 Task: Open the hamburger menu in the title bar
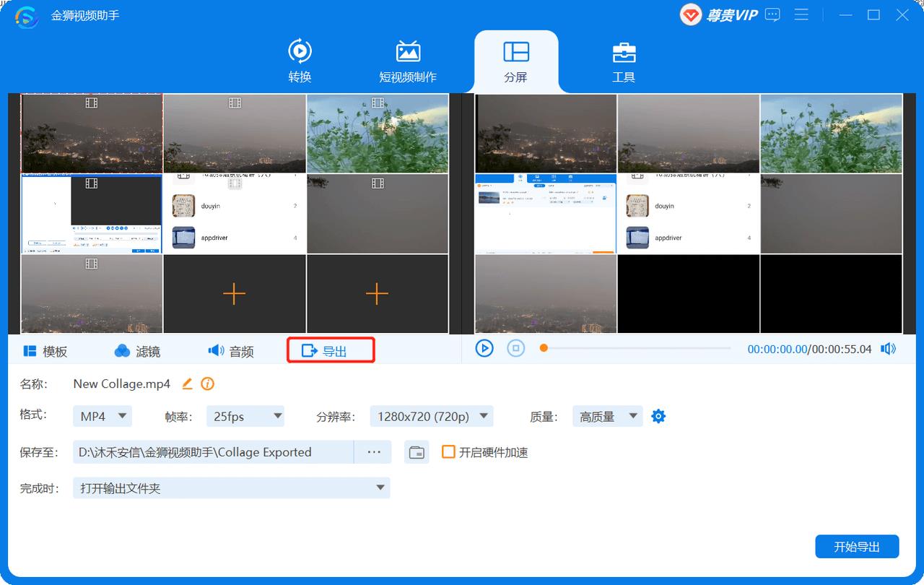(801, 14)
